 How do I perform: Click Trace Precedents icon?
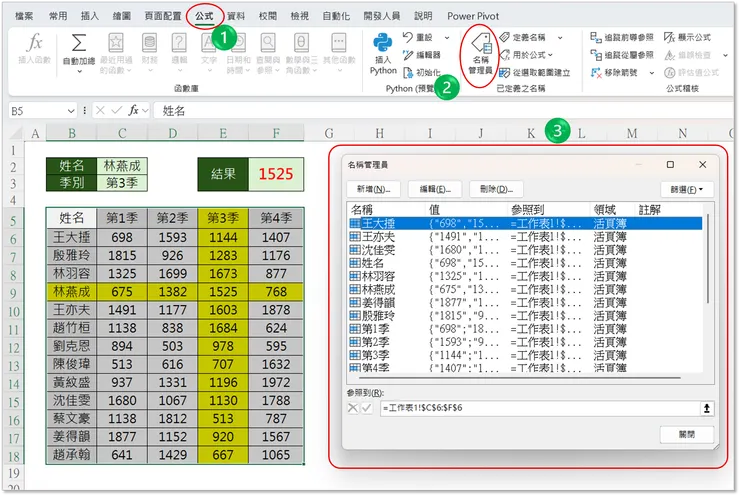(x=596, y=37)
